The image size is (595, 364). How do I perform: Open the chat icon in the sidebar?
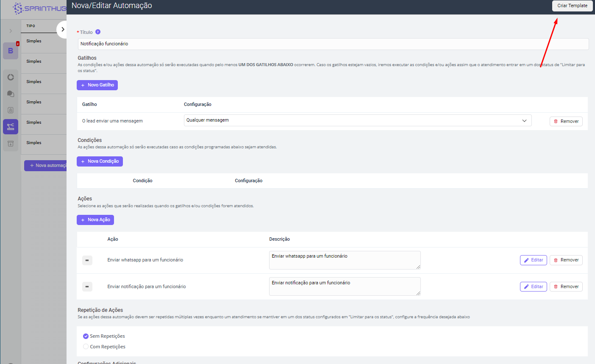point(11,94)
